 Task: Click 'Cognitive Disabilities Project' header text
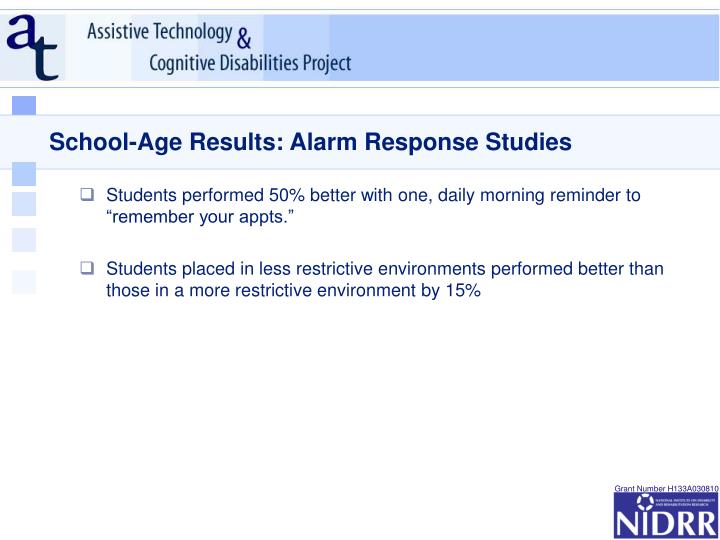(250, 63)
